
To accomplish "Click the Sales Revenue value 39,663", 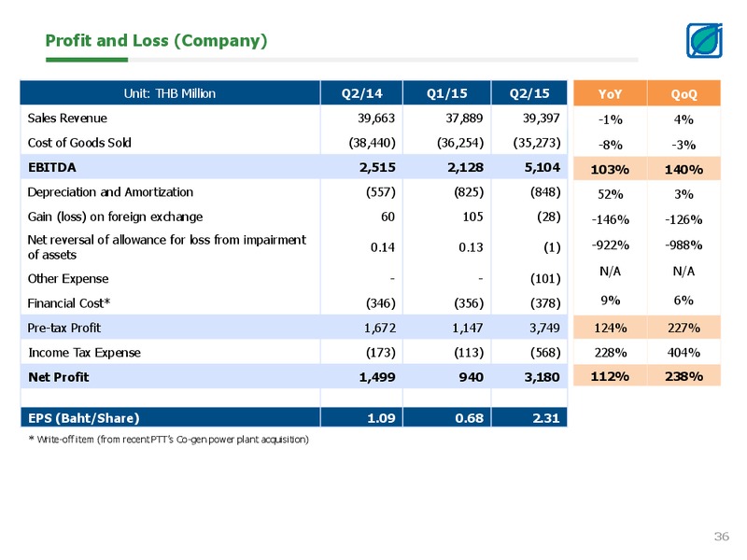I will click(x=376, y=119).
